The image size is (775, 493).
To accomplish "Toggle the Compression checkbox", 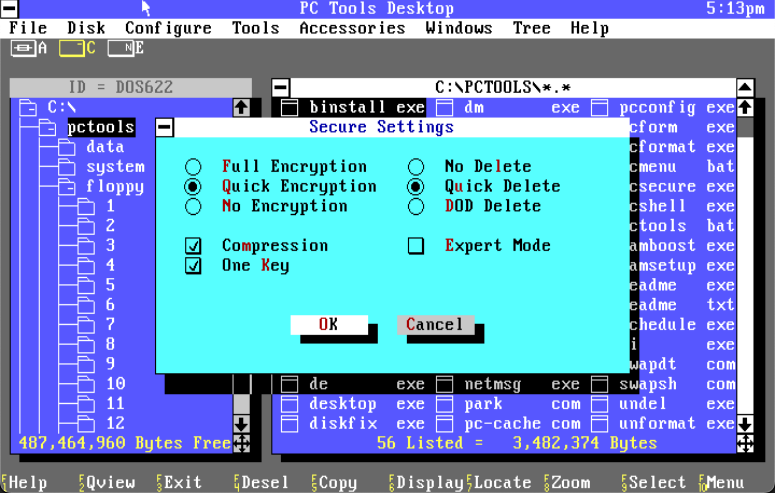I will tap(193, 245).
